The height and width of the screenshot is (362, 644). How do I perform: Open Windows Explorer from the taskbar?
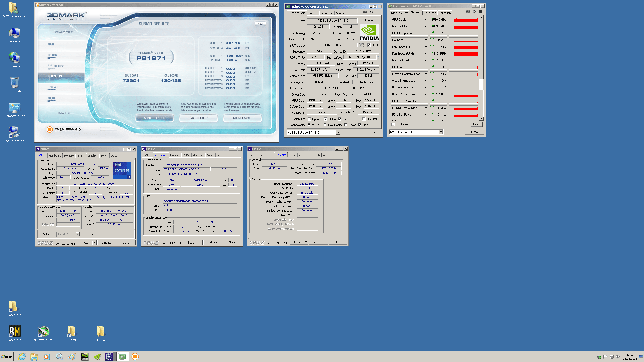(34, 356)
